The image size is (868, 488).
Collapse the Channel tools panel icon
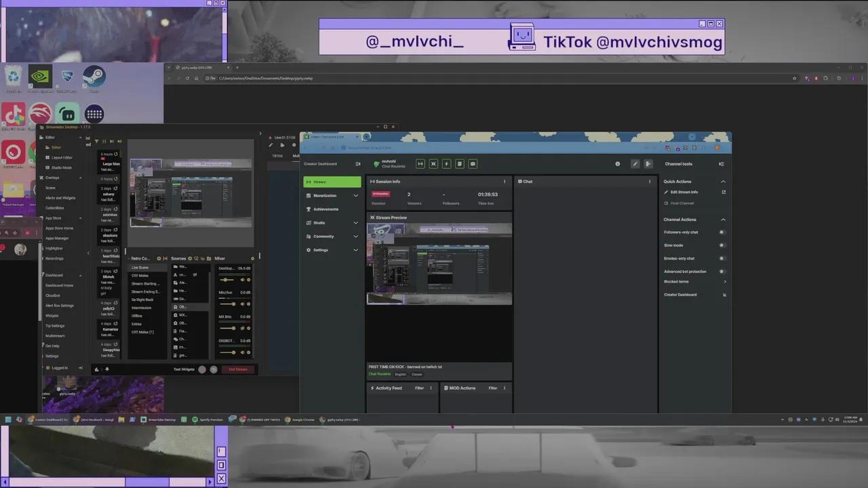click(721, 163)
